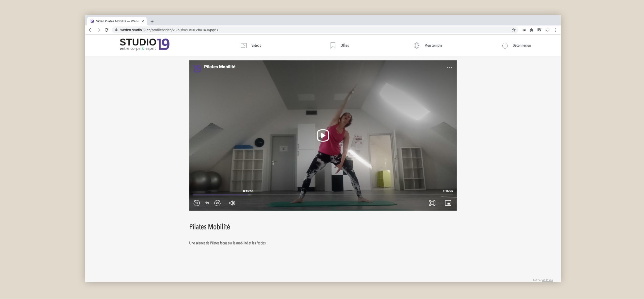Follow the we studio footer link
The width and height of the screenshot is (644, 299).
click(x=547, y=280)
